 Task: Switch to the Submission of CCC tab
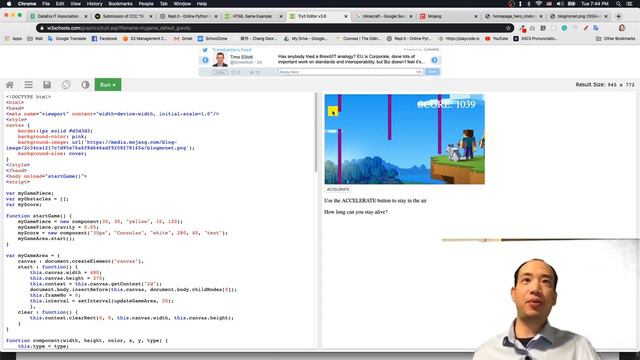123,16
